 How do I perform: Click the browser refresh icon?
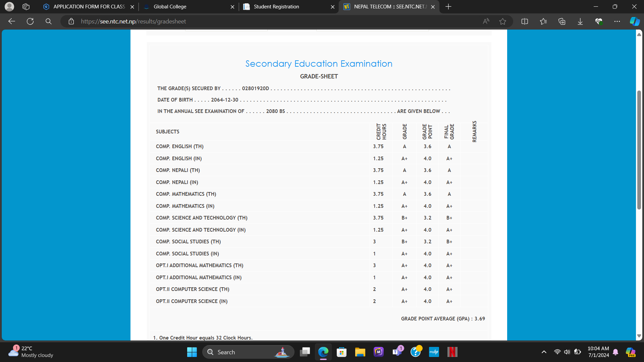point(30,21)
